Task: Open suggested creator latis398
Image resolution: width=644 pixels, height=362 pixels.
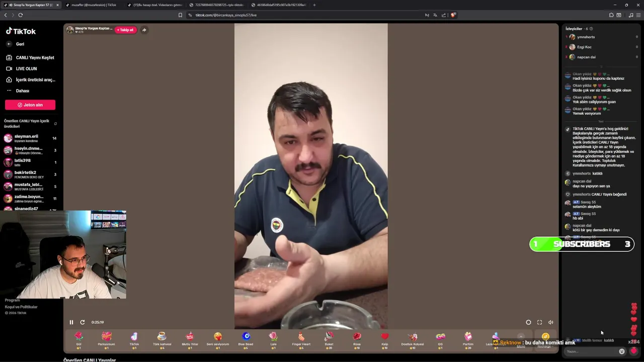Action: 30,162
